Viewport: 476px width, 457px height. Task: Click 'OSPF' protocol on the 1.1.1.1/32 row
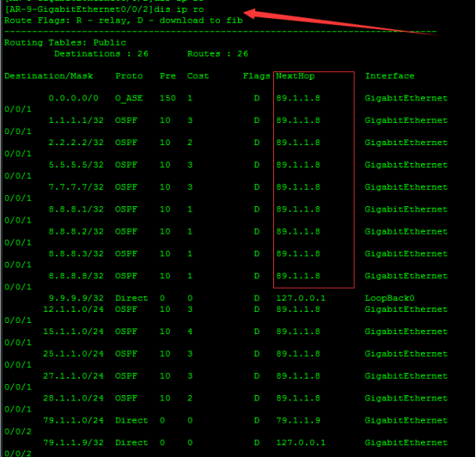[126, 120]
